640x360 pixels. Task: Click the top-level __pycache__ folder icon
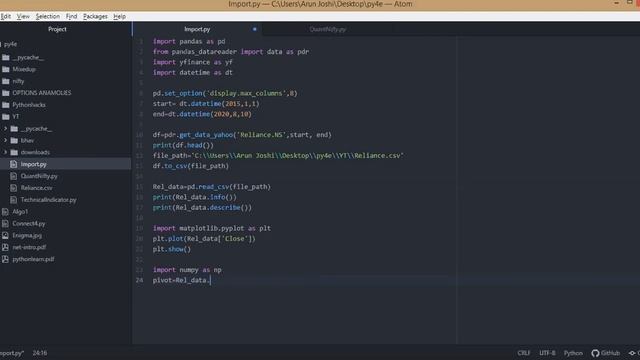click(6, 58)
